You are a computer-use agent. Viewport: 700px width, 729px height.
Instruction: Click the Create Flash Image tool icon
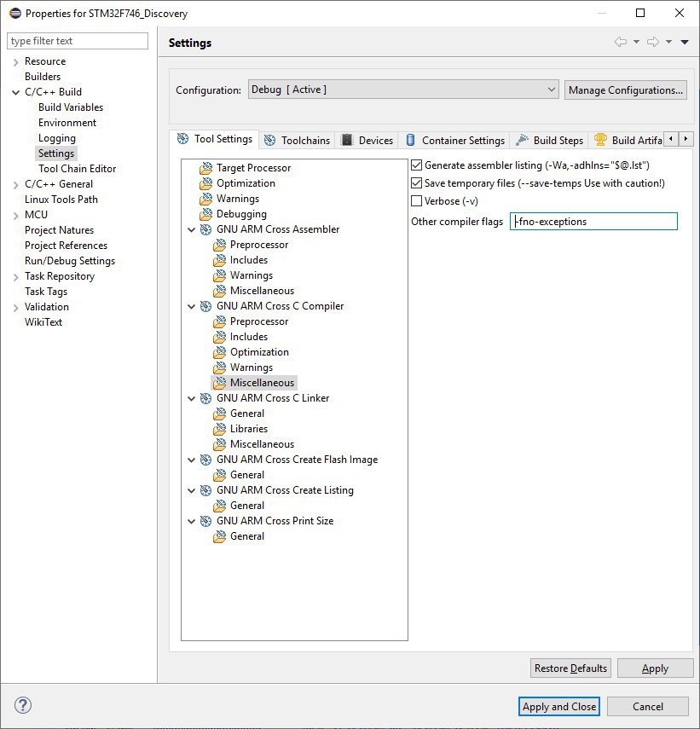click(x=205, y=460)
